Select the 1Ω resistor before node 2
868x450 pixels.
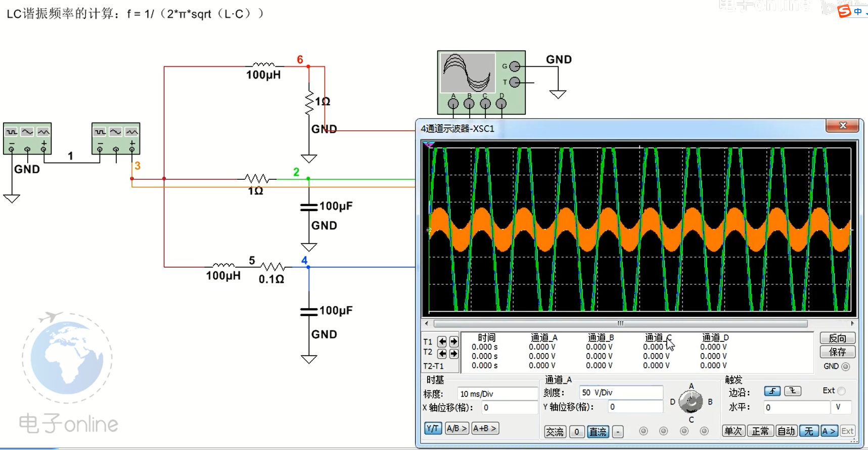(256, 179)
